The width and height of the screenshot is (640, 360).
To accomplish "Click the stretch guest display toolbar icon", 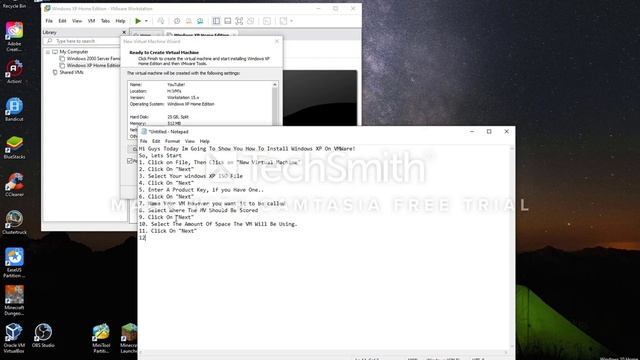I will click(283, 21).
